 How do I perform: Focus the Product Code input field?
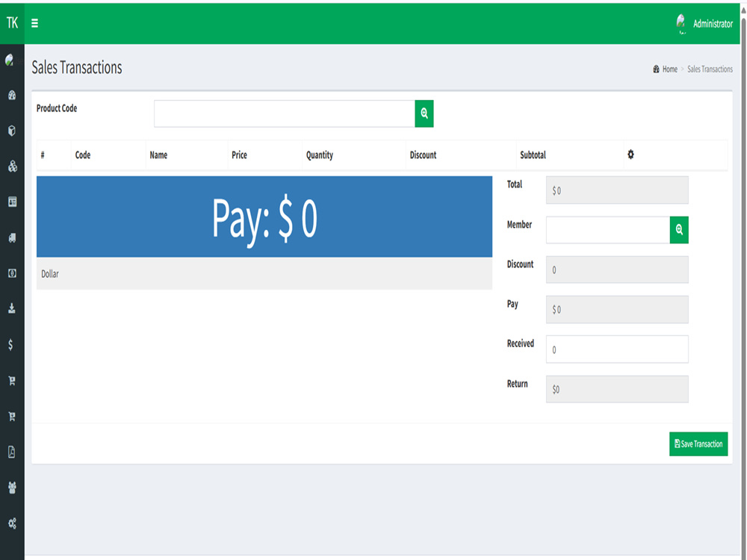[x=285, y=113]
